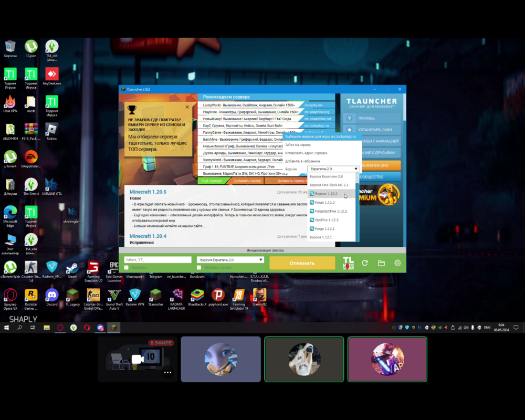Viewport: 525px width, 420px height.
Task: Click the taskbar search icon
Action: [20, 328]
